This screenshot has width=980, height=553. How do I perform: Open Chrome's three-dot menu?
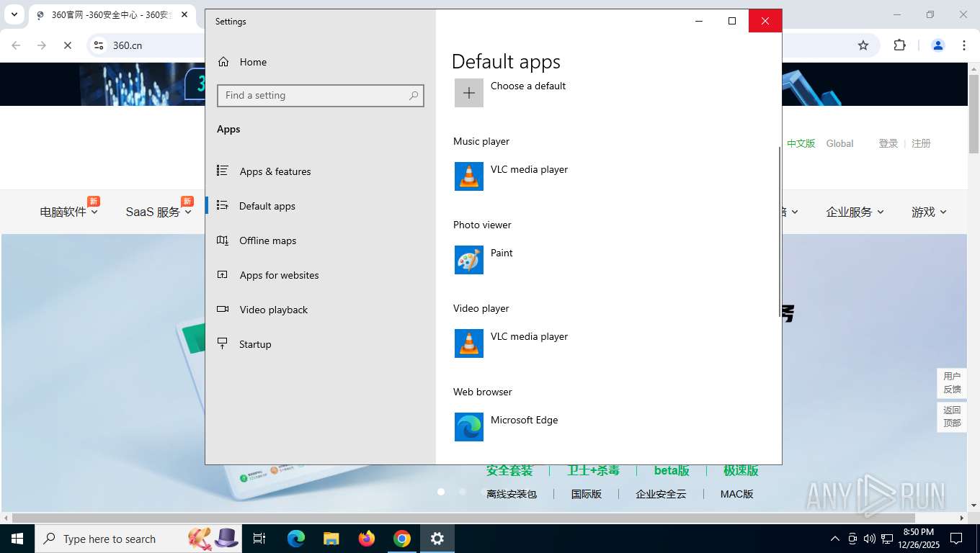(964, 45)
